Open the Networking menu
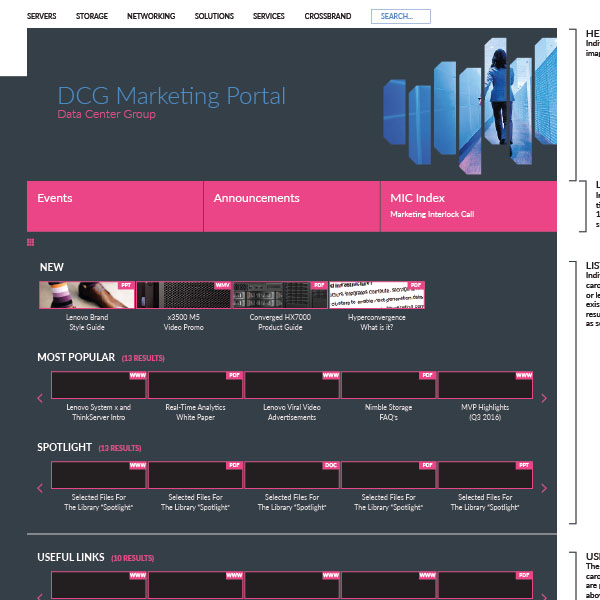600x600 pixels. click(x=151, y=16)
